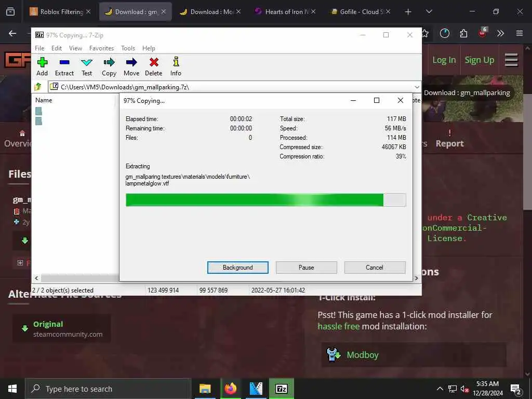Open the 7-Zip View menu

[x=75, y=48]
